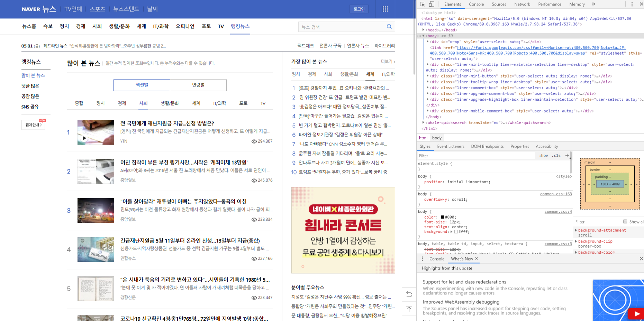Open the black #000 color swatch
Image resolution: width=644 pixels, height=321 pixels.
point(443,217)
